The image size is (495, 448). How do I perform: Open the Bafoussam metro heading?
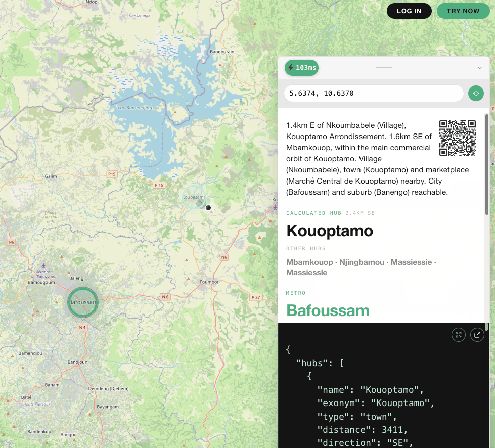pos(328,310)
